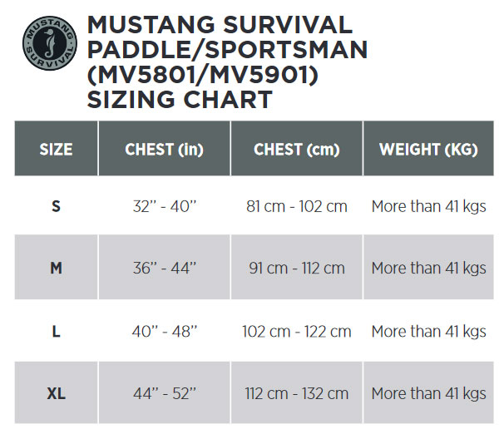Click the 112 cm - 132 cm cell
The height and width of the screenshot is (439, 504).
pyautogui.click(x=297, y=393)
